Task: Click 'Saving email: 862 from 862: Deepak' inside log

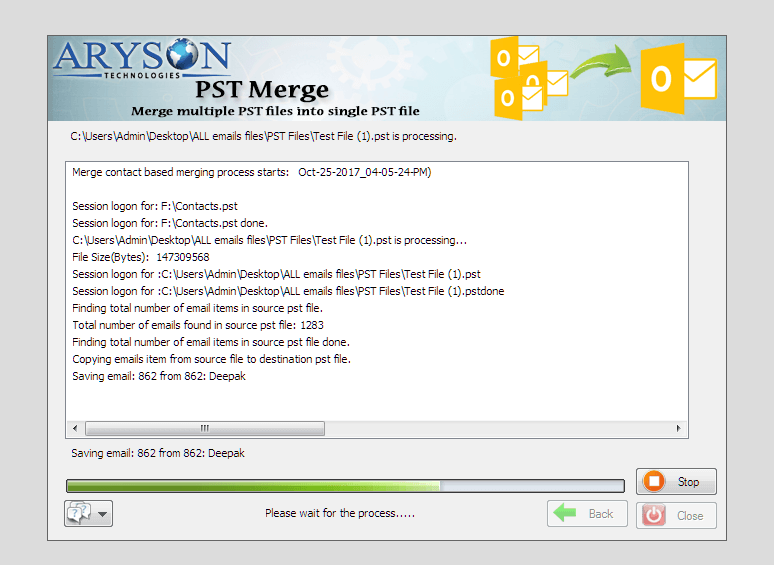Action: [x=159, y=377]
